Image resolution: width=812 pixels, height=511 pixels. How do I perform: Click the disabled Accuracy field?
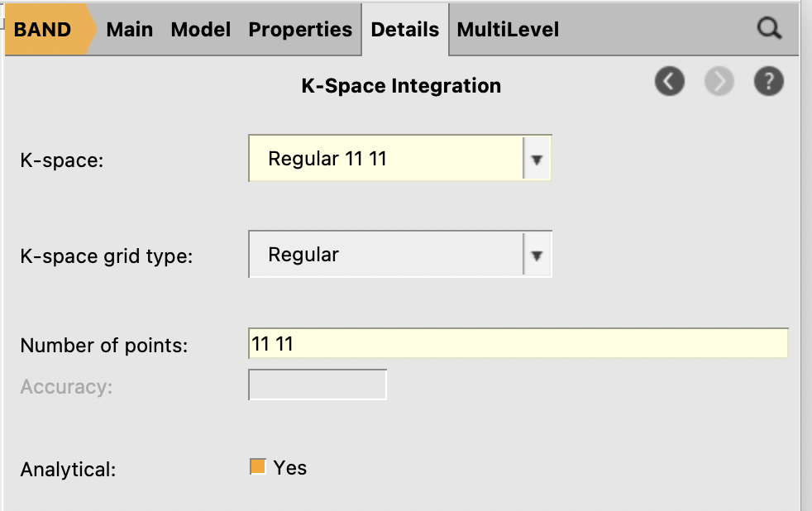coord(318,384)
